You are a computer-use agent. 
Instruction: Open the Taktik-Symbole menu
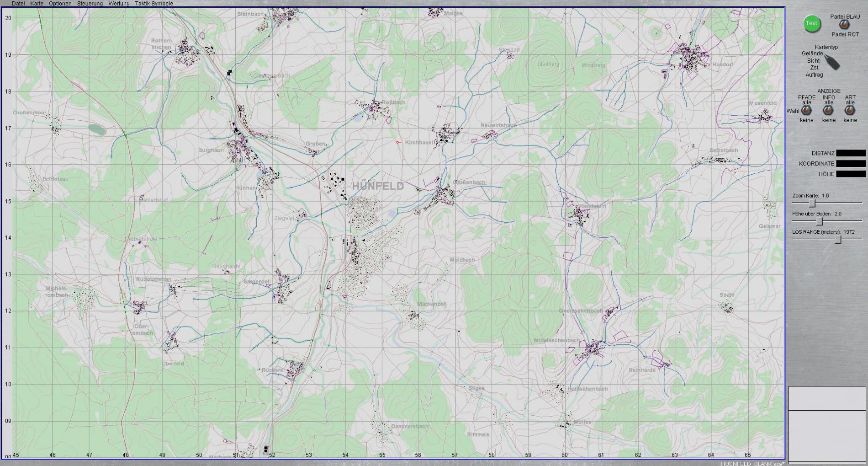[x=154, y=4]
